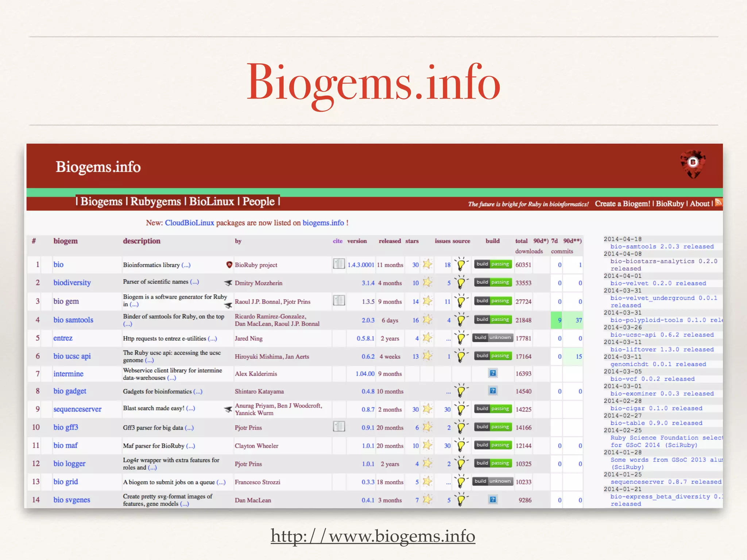Screen dimensions: 747x560
Task: Open news item bio-cigar 0.1.0 released
Action: pyautogui.click(x=656, y=408)
